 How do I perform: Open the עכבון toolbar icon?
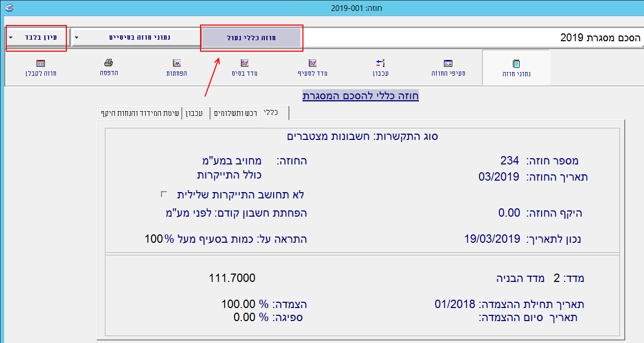coord(380,64)
